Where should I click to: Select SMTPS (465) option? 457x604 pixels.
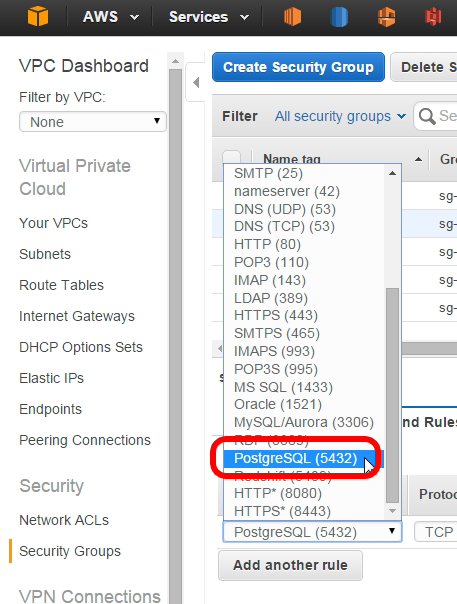[305, 333]
